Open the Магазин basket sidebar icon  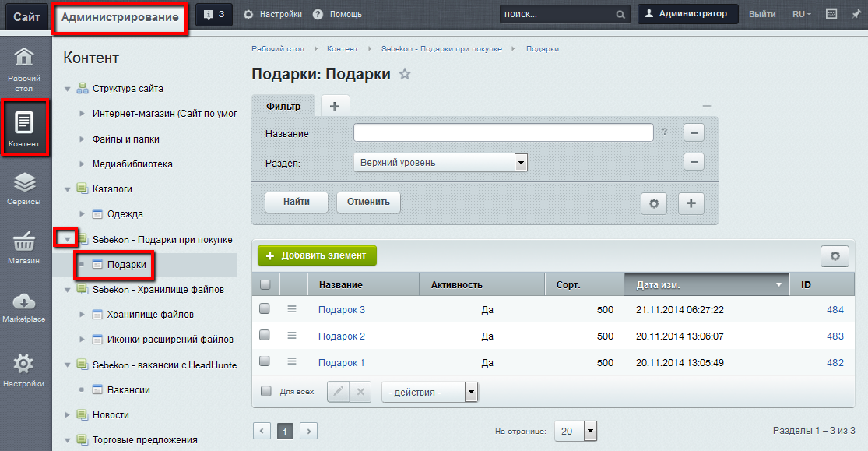[24, 248]
